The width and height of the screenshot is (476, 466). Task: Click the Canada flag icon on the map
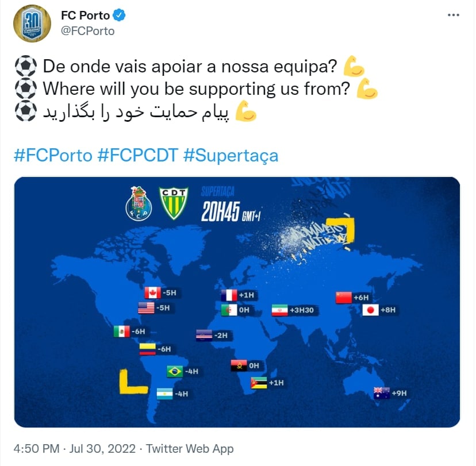coord(152,292)
